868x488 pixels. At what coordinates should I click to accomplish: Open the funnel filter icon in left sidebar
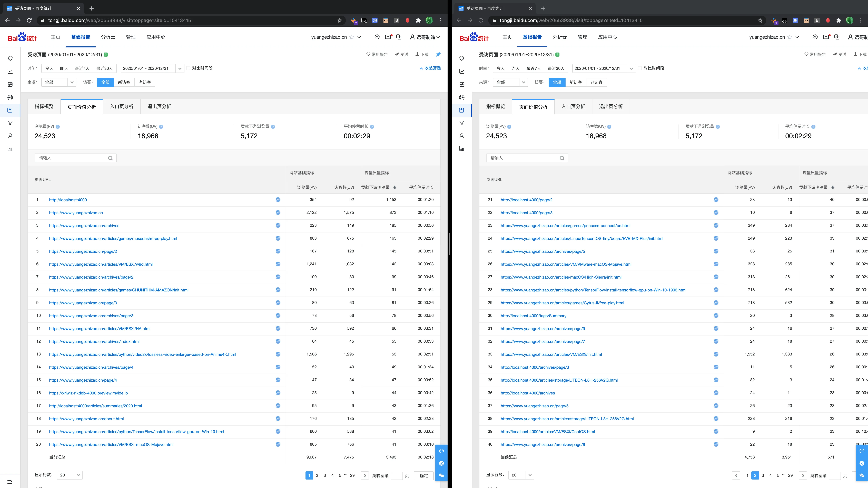coord(10,123)
